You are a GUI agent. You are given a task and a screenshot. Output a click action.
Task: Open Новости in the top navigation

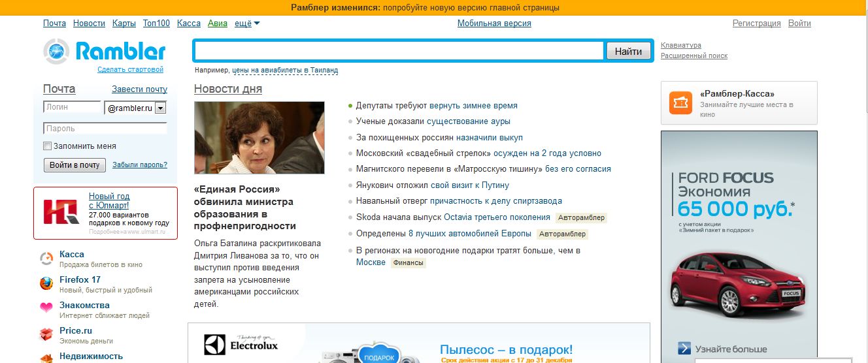click(89, 24)
